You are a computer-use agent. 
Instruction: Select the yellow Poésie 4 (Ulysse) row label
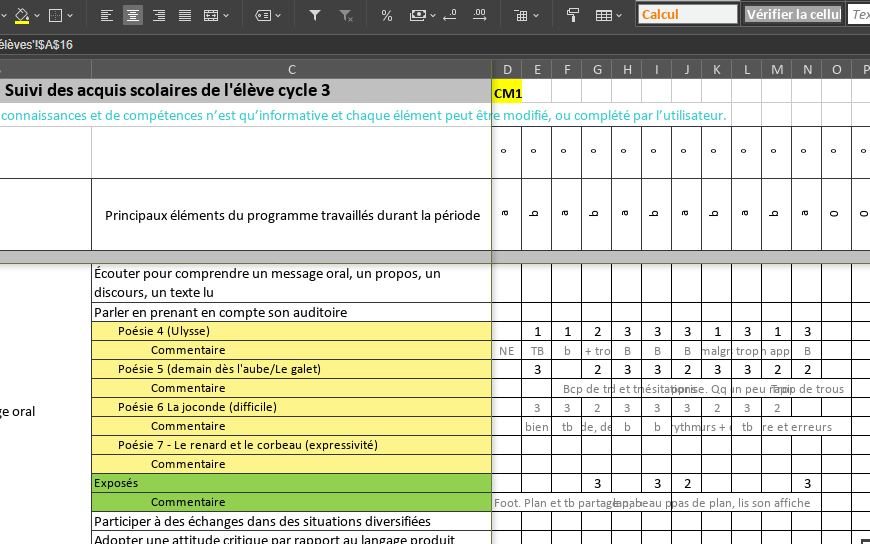(x=292, y=331)
